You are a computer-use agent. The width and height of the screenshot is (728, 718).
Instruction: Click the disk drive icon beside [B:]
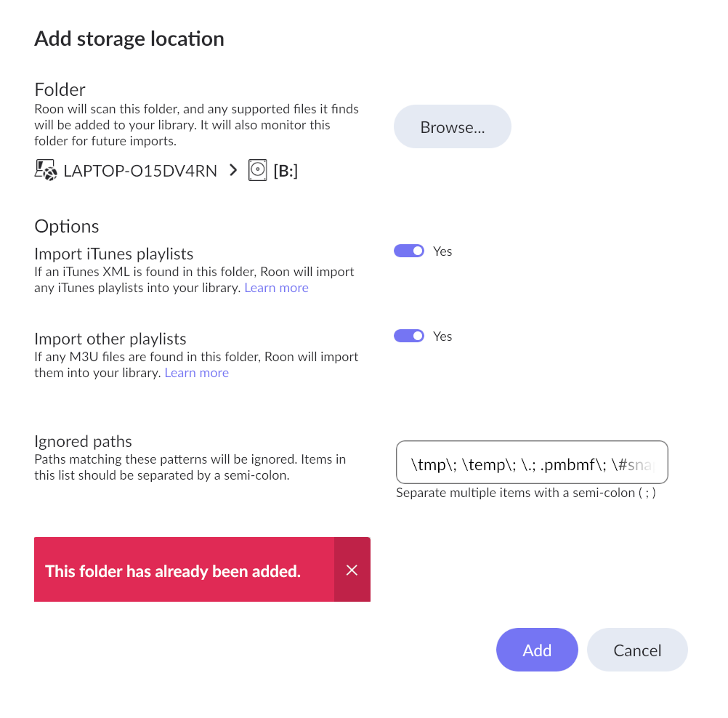click(x=258, y=171)
